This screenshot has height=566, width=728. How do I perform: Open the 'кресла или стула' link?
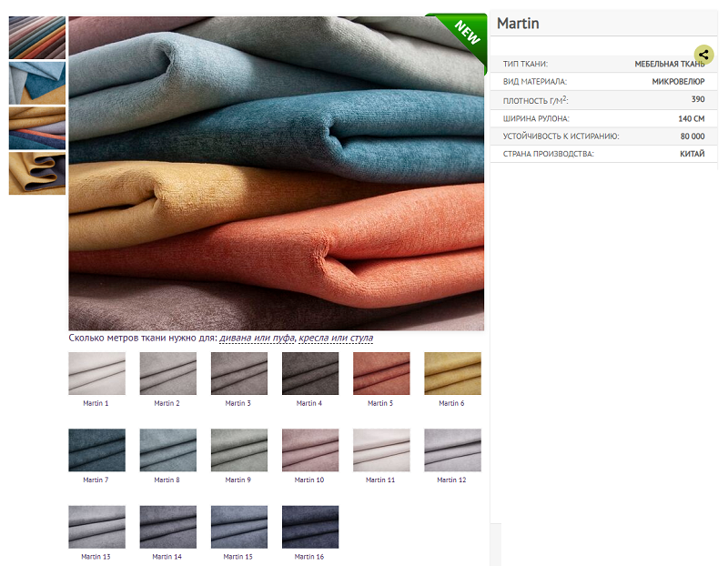click(x=336, y=339)
